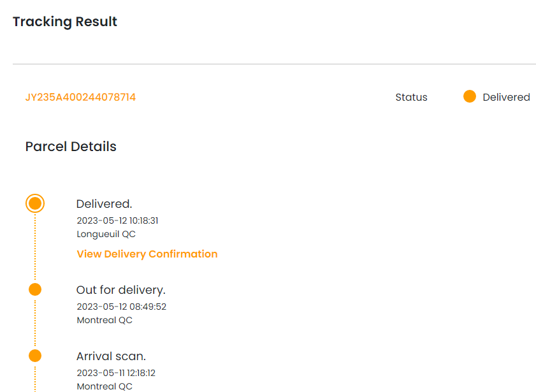The width and height of the screenshot is (536, 392).
Task: Select the "Delivered." event title
Action: tap(104, 204)
